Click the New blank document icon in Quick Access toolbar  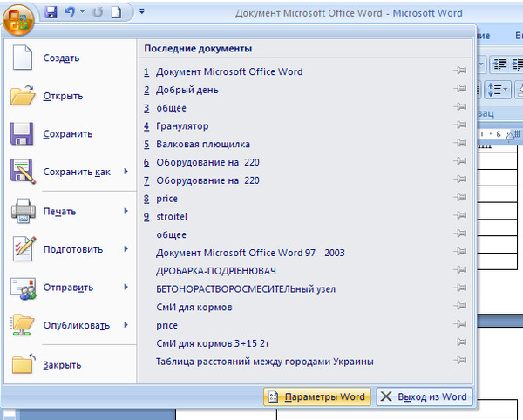(117, 12)
